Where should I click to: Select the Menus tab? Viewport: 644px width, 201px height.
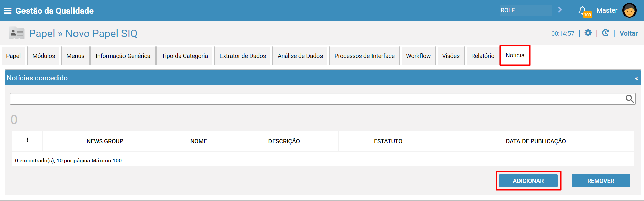(x=75, y=56)
